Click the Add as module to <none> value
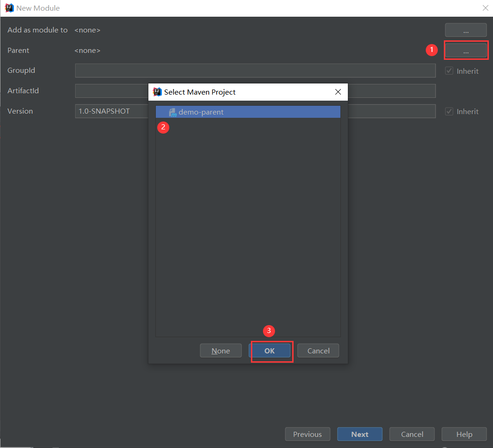This screenshot has height=448, width=493. 87,30
